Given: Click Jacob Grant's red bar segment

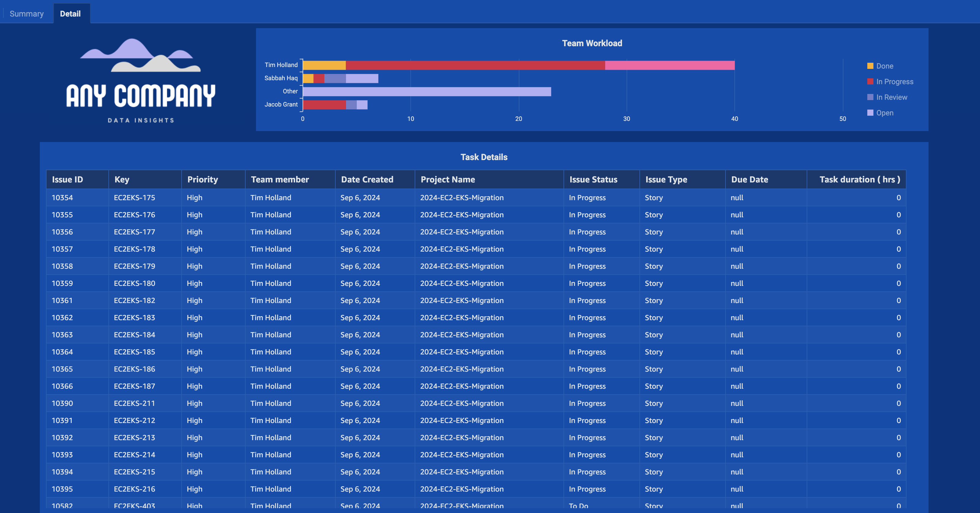Looking at the screenshot, I should point(324,105).
